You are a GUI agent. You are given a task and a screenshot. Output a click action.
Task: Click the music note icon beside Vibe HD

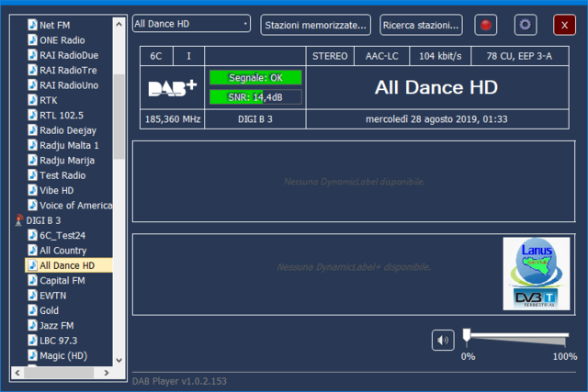coord(33,190)
